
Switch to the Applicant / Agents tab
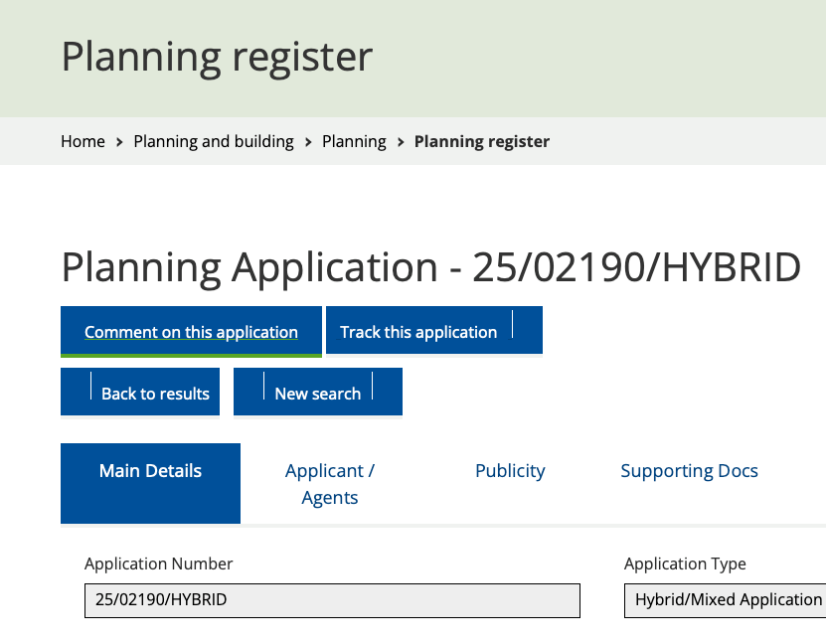click(x=330, y=483)
